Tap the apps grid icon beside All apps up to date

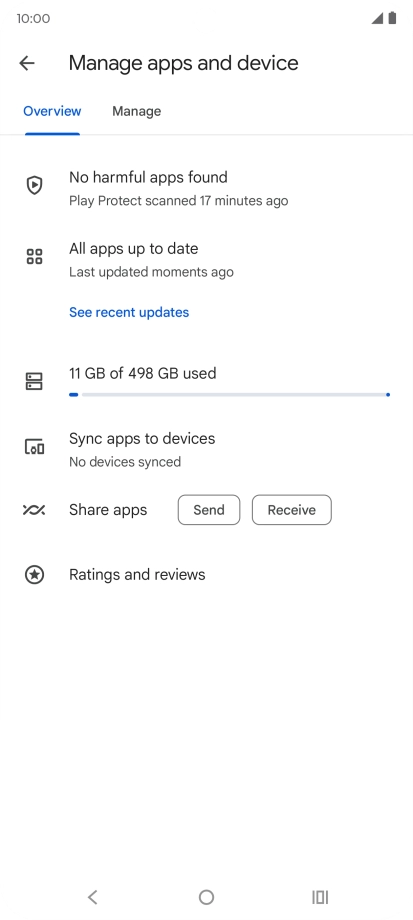35,257
